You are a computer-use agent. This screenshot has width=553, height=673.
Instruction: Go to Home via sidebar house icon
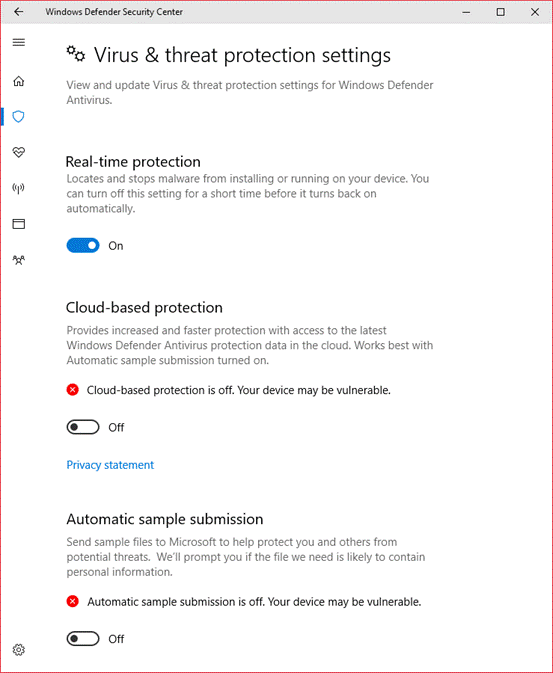pyautogui.click(x=18, y=81)
